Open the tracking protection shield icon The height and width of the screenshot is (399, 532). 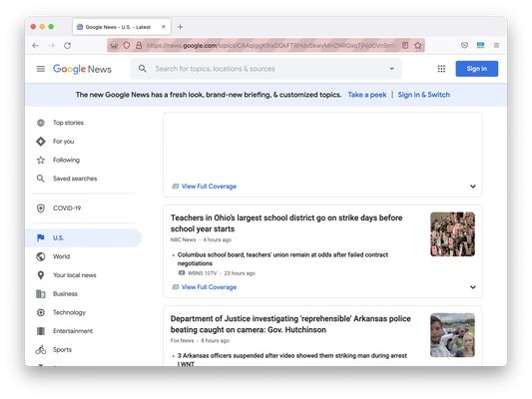tap(126, 45)
